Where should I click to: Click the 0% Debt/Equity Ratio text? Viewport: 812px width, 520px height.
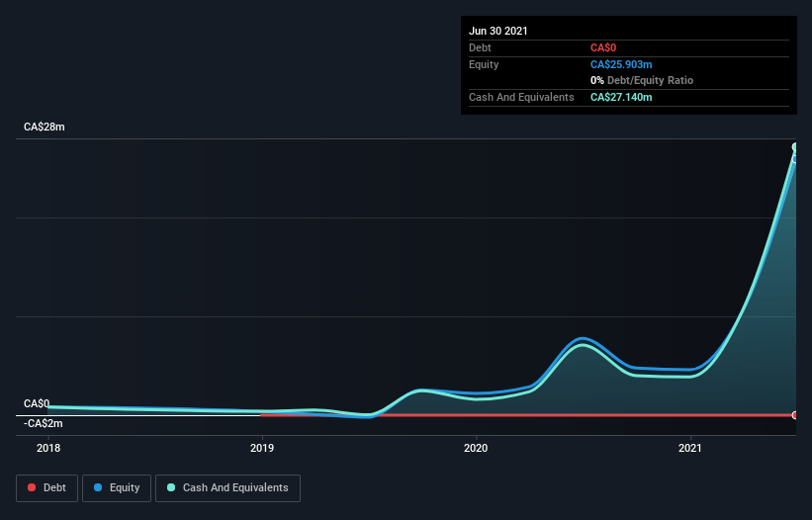tap(642, 81)
